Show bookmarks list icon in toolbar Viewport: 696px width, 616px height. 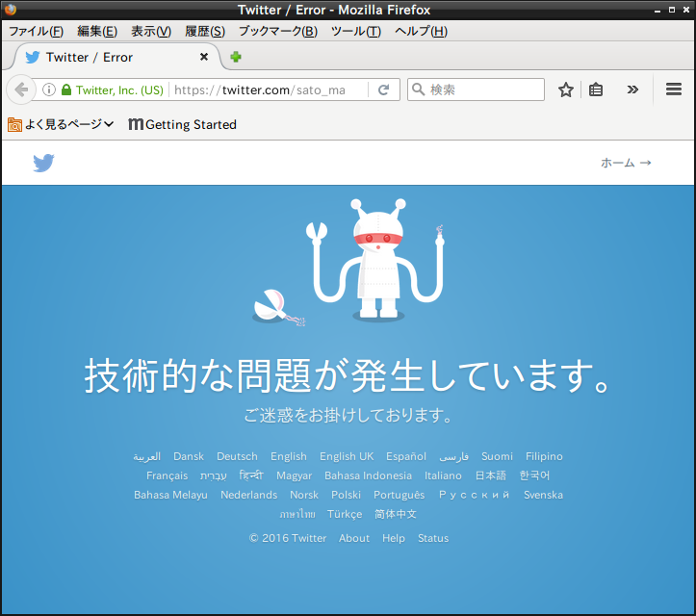[595, 90]
